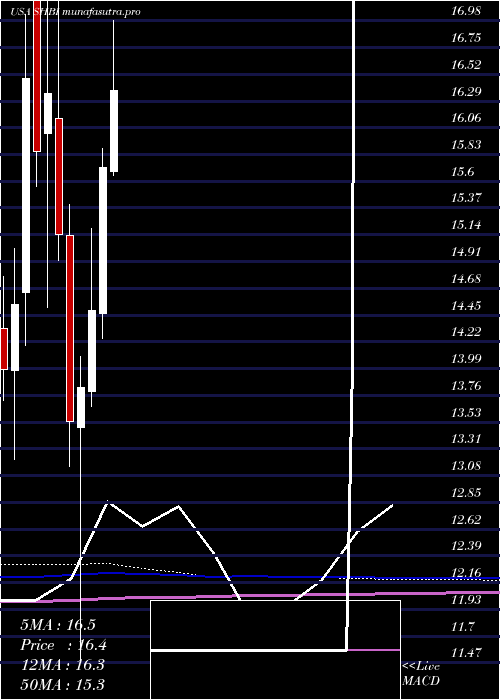Image resolution: width=500 pixels, height=700 pixels.
Task: Click the 15.6 price axis value
Action: coord(462,171)
